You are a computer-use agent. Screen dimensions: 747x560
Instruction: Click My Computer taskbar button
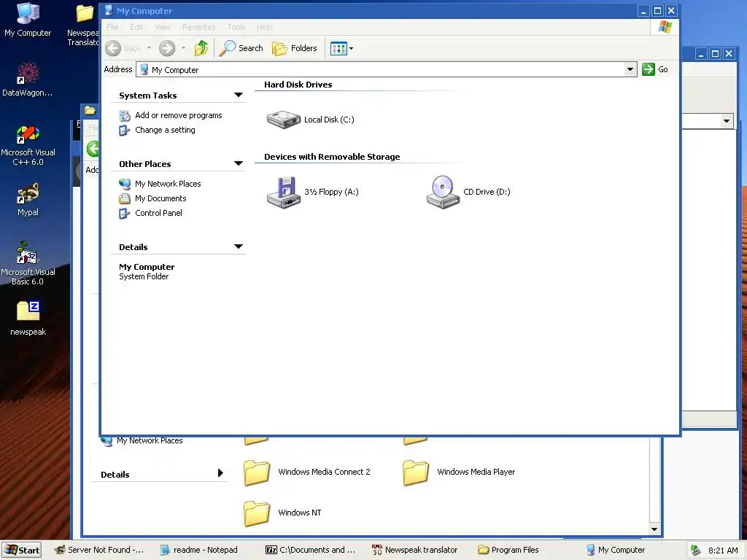616,550
